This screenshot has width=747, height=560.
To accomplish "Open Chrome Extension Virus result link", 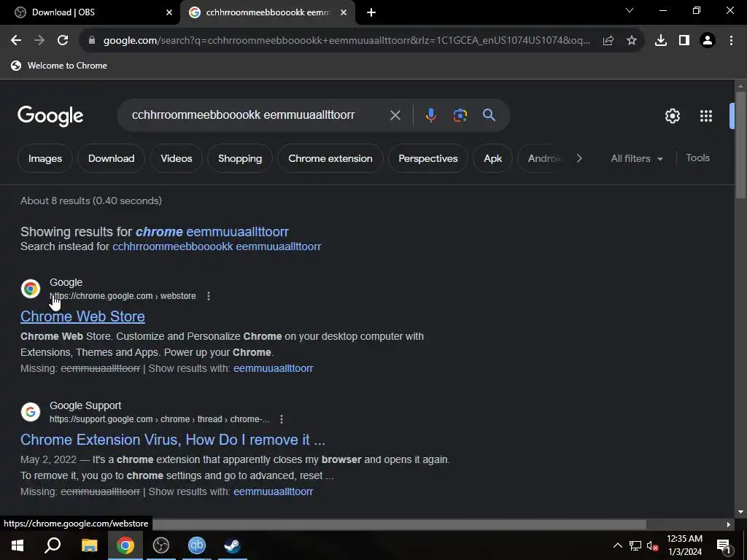I will tap(172, 440).
